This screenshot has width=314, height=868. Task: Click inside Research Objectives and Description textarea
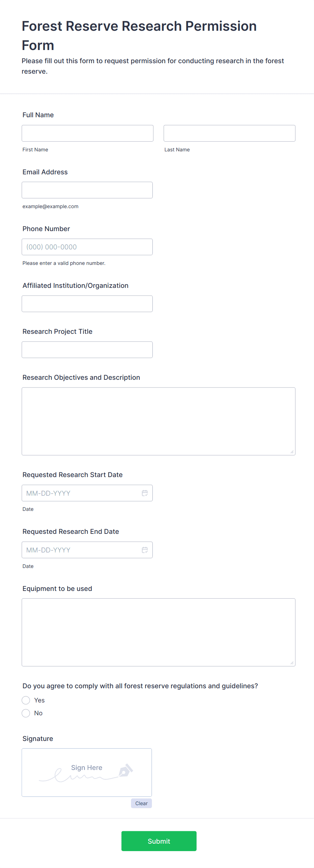(158, 421)
